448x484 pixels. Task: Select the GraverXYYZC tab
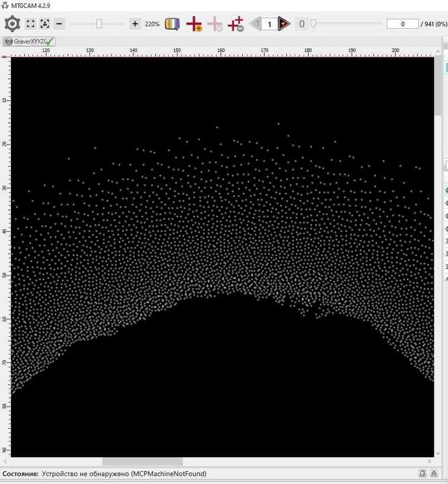[28, 42]
